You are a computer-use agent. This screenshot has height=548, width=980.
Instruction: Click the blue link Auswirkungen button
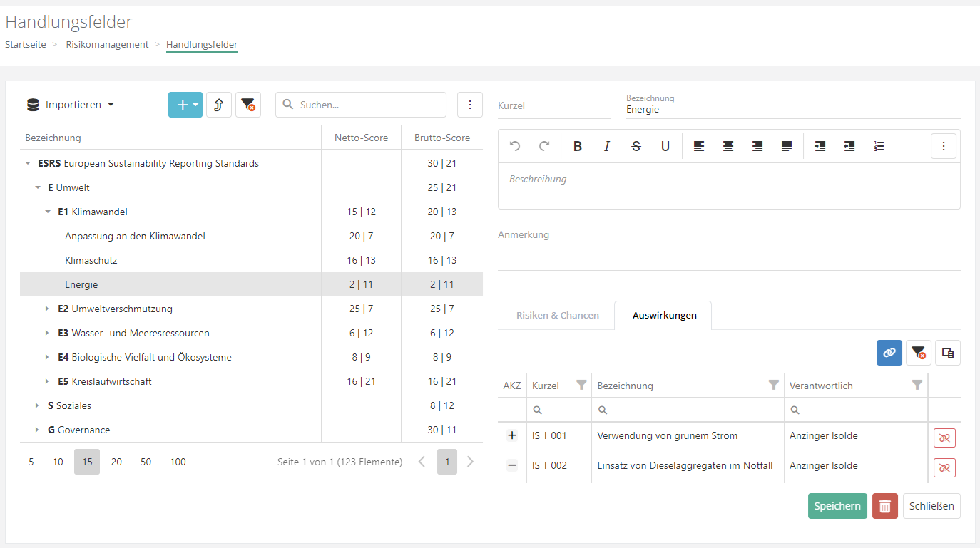point(889,353)
